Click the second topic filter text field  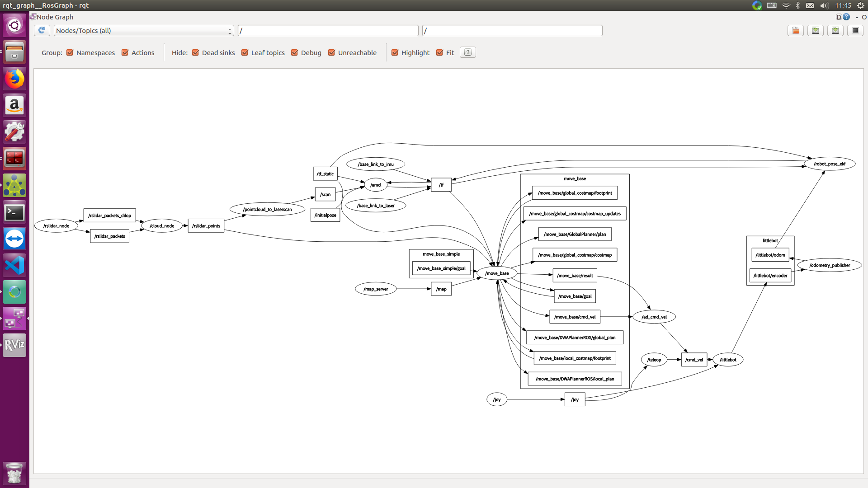(512, 30)
